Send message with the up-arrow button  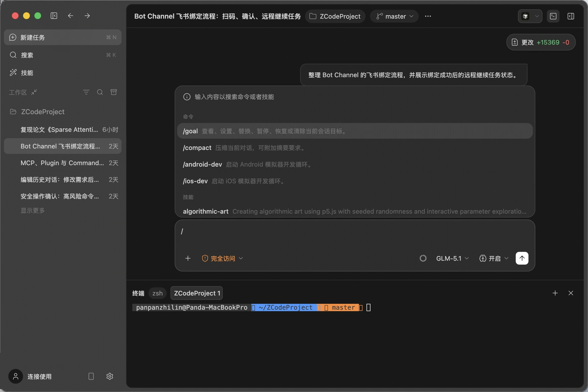tap(522, 258)
